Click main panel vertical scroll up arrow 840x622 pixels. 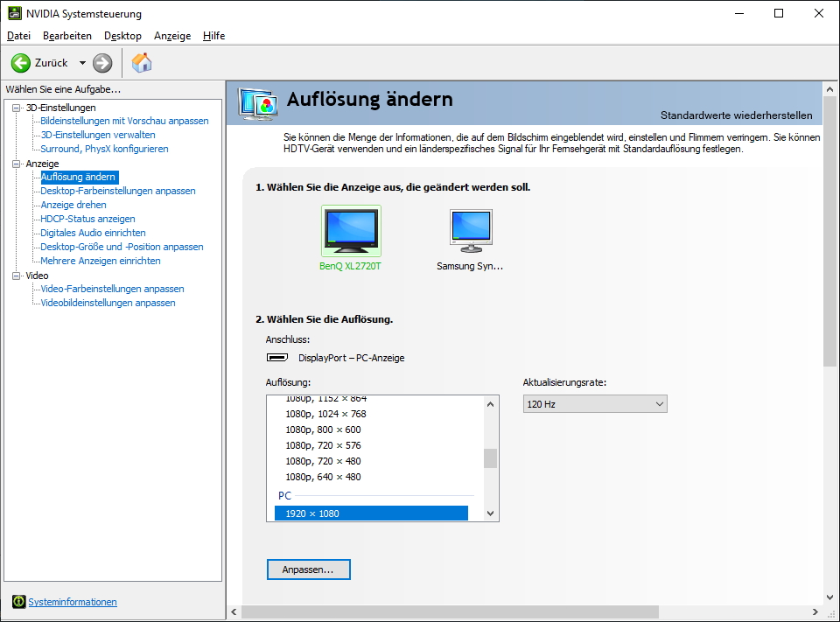pyautogui.click(x=829, y=89)
